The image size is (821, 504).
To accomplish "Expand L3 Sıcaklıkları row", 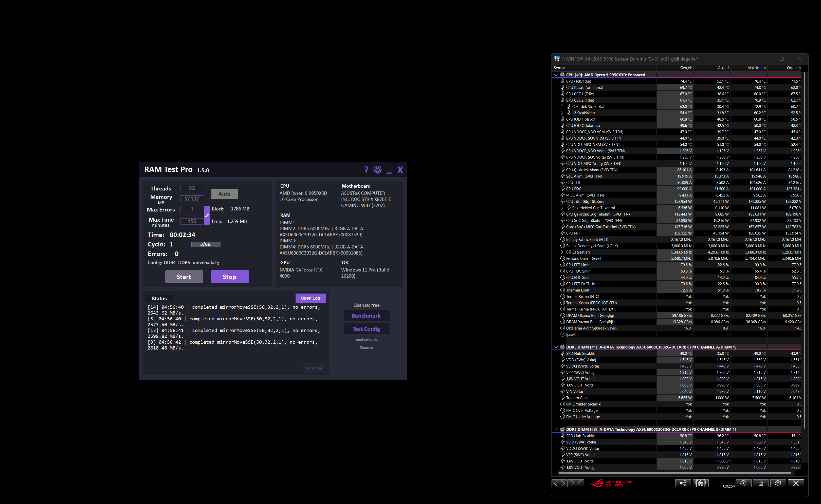I will (562, 113).
